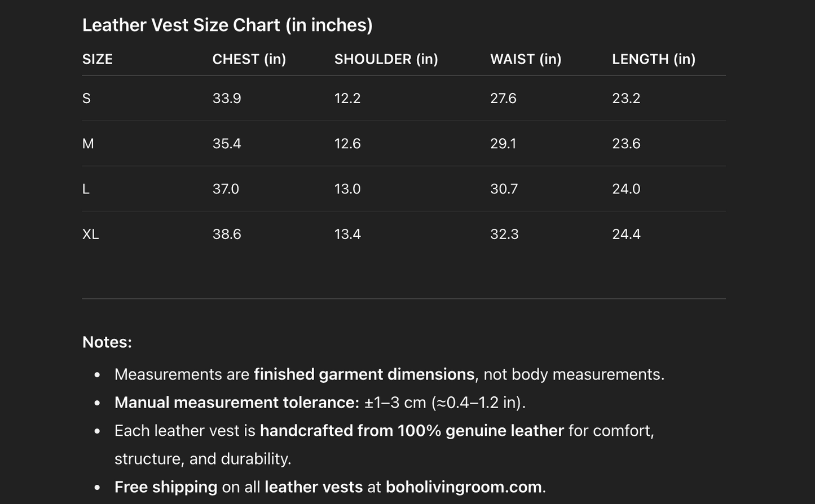Click the 24.4 length value
This screenshot has width=815, height=504.
[x=626, y=234]
